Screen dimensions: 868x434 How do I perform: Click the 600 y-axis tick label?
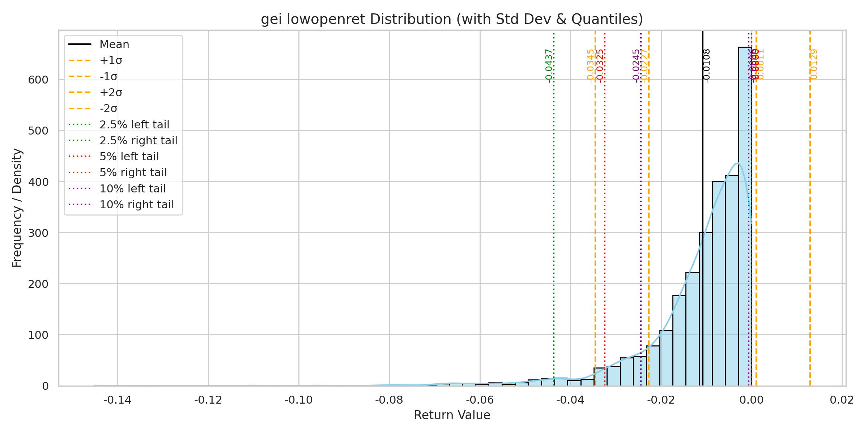pos(38,80)
